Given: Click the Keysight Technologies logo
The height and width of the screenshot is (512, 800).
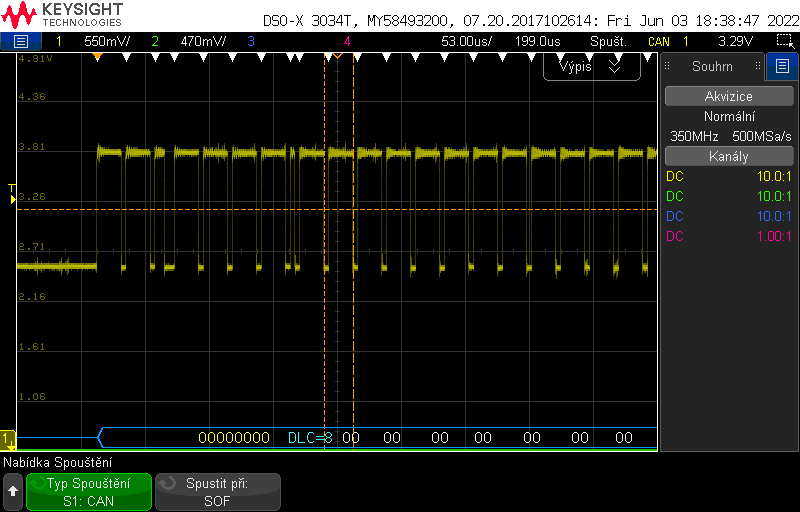Looking at the screenshot, I should coord(62,15).
